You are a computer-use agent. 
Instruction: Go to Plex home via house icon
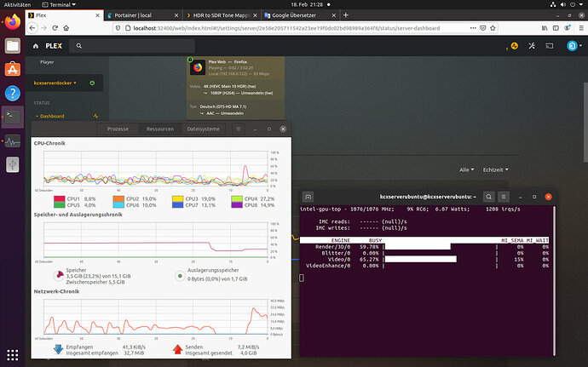click(x=36, y=46)
